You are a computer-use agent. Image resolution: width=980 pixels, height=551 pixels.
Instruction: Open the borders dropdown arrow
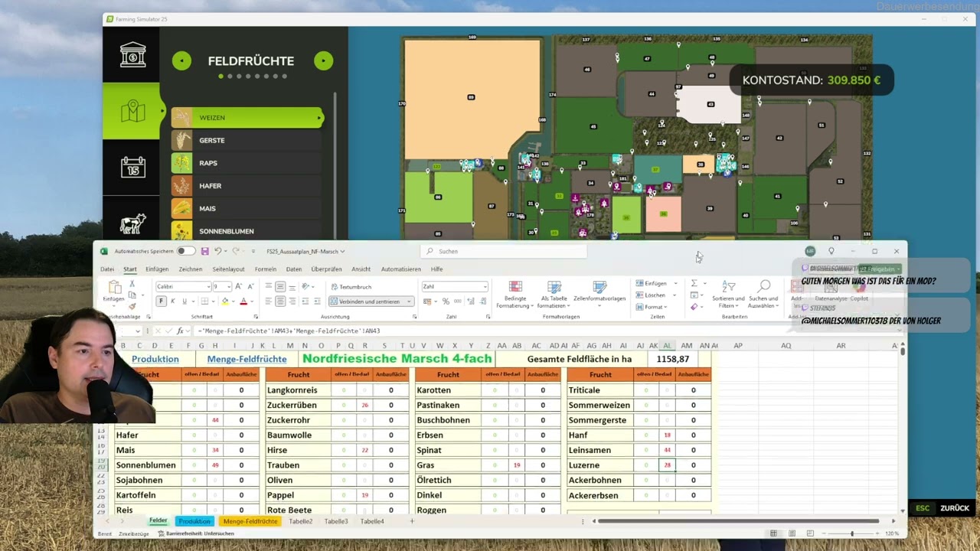pos(213,302)
